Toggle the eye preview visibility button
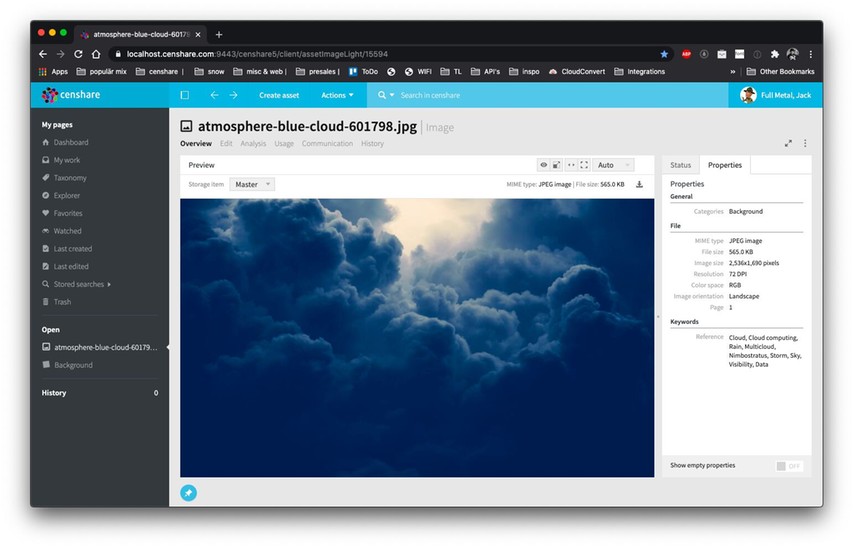 pyautogui.click(x=544, y=165)
